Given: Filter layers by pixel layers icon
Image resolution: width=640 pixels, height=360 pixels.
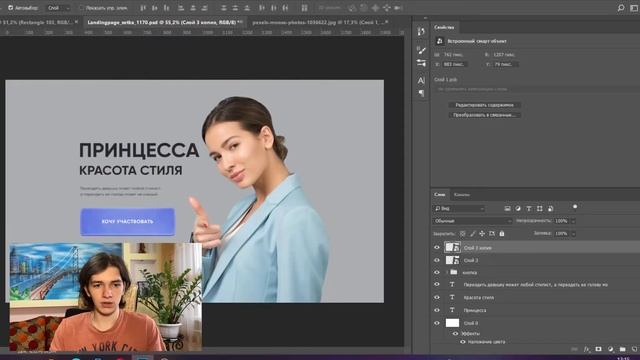Looking at the screenshot, I should pos(507,209).
